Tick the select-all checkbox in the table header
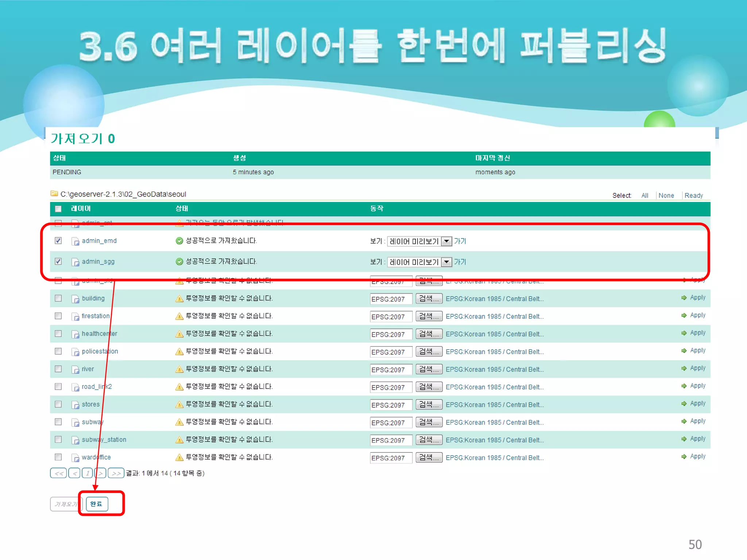The height and width of the screenshot is (560, 747). click(x=58, y=209)
